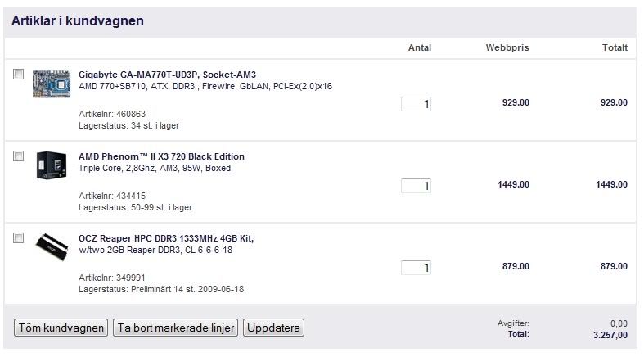Click the total amount 3.257,00
The width and height of the screenshot is (644, 357).
click(x=611, y=334)
